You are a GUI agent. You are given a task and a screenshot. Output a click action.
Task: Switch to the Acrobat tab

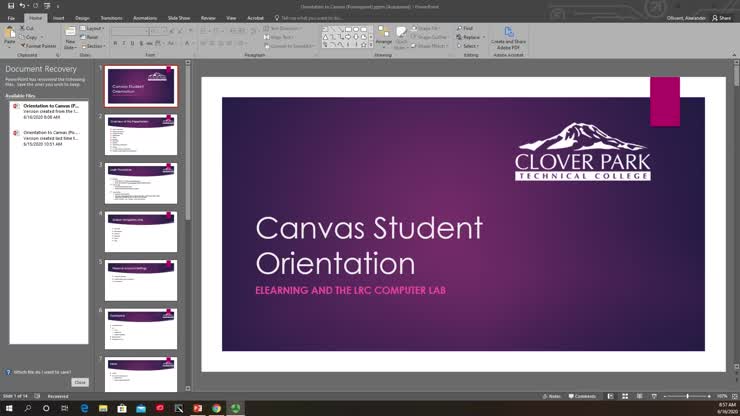255,18
